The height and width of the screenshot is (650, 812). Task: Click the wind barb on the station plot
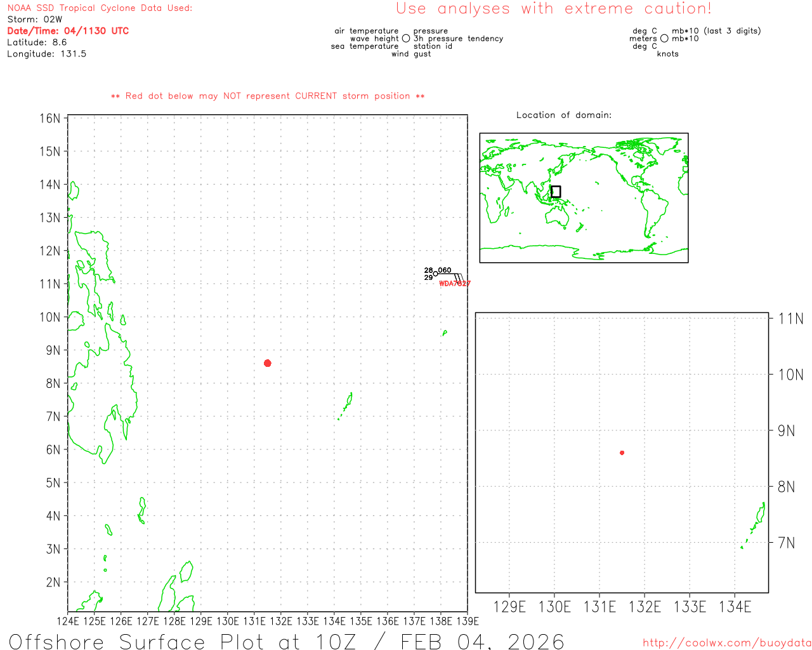(452, 275)
